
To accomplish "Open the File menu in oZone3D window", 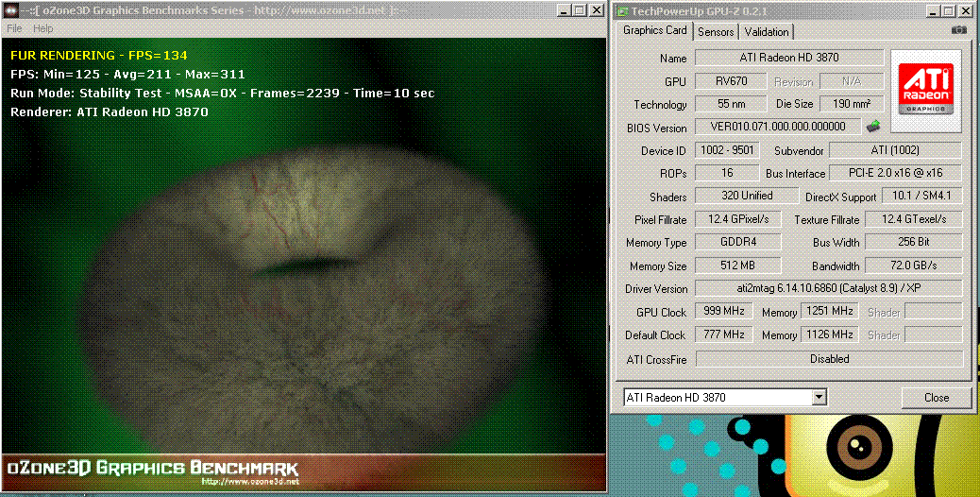I will pyautogui.click(x=14, y=28).
